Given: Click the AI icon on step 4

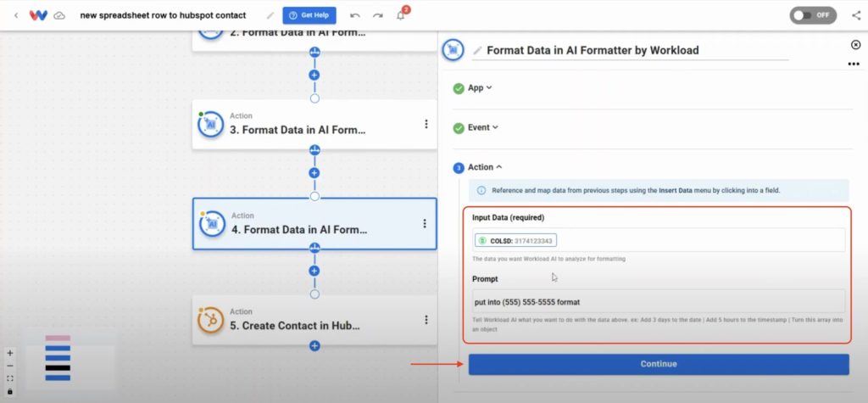Looking at the screenshot, I should [x=211, y=224].
